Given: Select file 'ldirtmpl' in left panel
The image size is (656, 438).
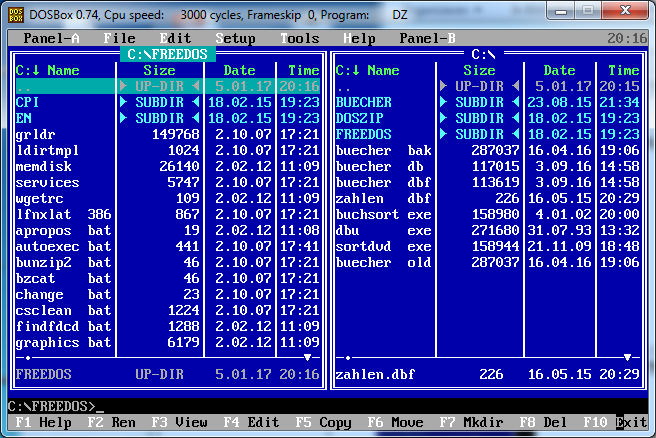Looking at the screenshot, I should click(168, 150).
